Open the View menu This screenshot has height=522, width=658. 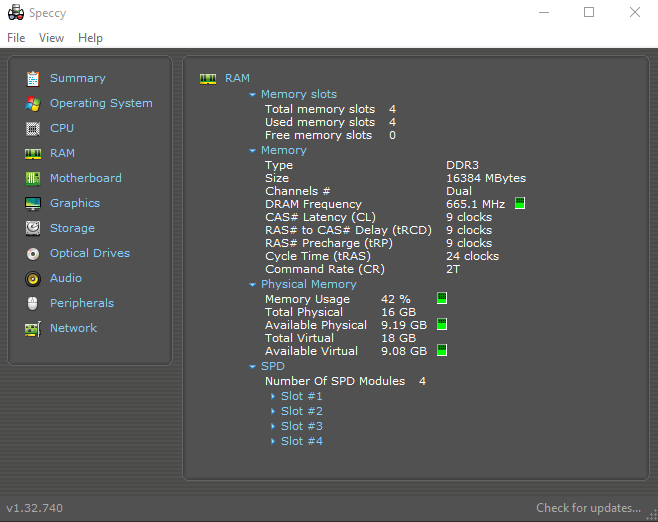click(x=52, y=38)
